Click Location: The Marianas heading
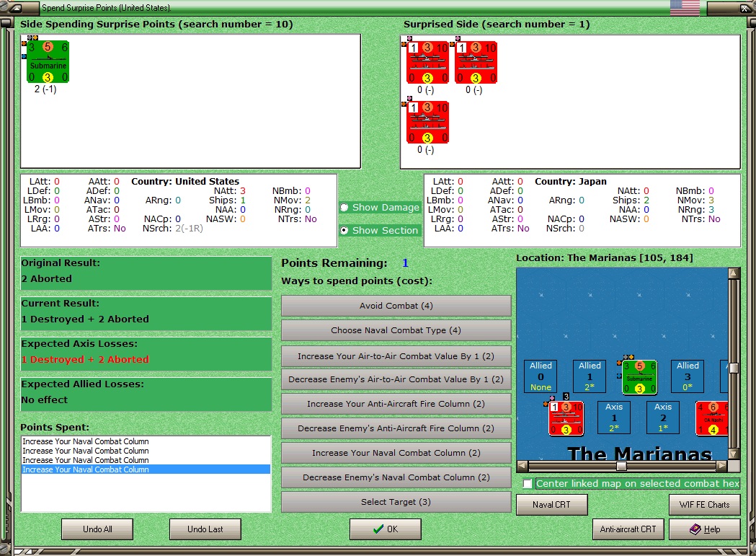Screen dimensions: 756x556 (x=605, y=257)
